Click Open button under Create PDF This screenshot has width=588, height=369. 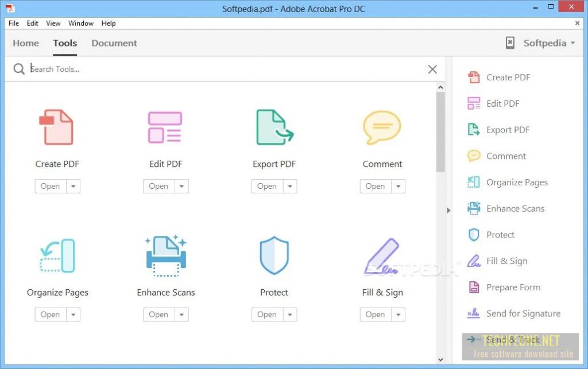(51, 186)
